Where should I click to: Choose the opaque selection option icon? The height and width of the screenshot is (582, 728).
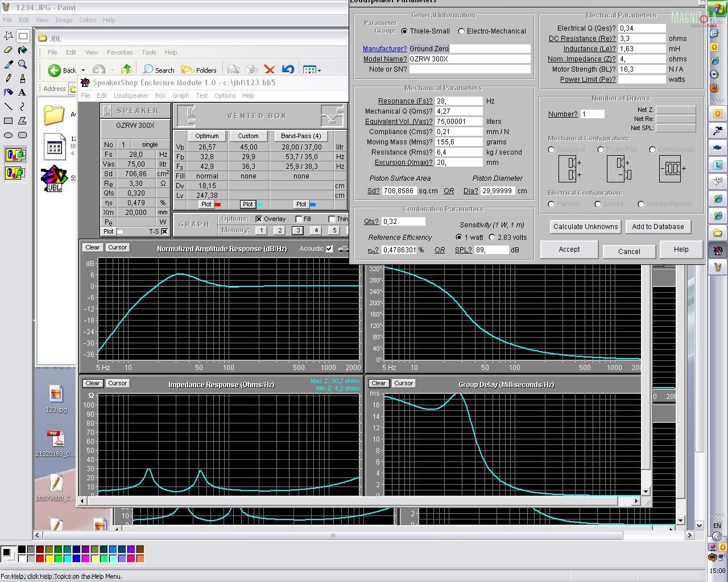click(15, 155)
